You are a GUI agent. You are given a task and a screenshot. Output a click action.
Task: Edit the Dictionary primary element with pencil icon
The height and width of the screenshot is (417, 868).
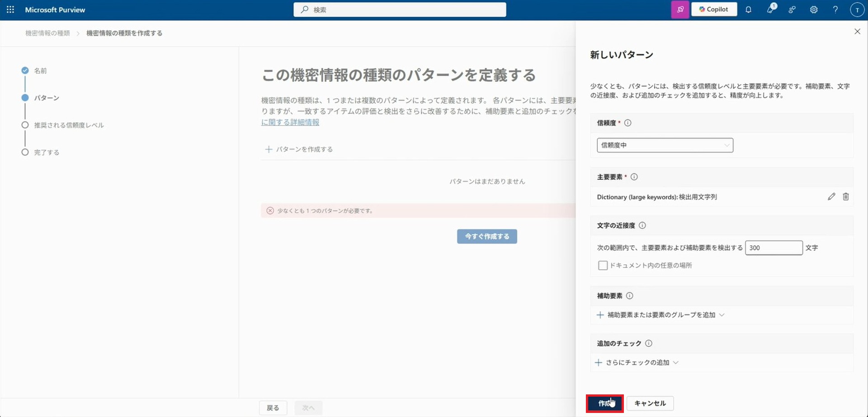[x=831, y=197]
